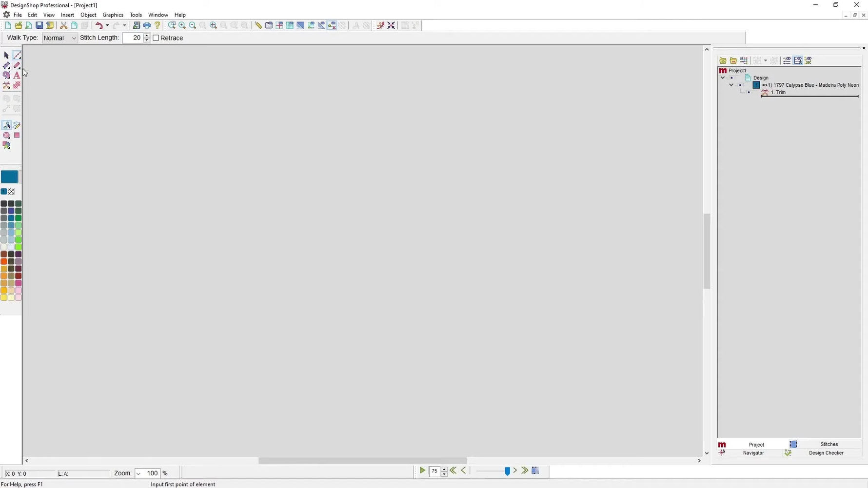The height and width of the screenshot is (488, 868).
Task: Select the Walk Stitch digitizing tool
Action: click(17, 55)
